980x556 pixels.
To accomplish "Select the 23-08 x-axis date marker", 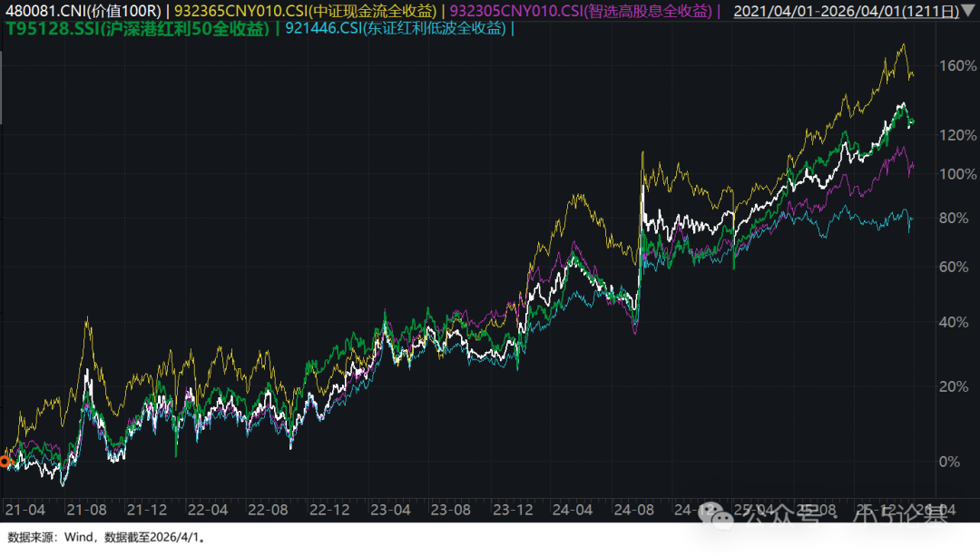I will pos(451,510).
